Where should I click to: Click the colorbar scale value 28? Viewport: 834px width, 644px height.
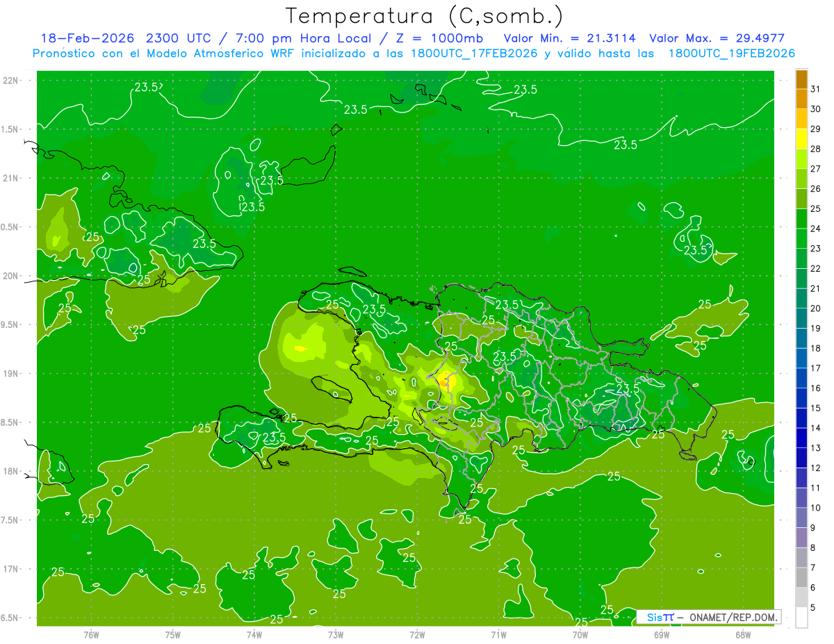tap(816, 149)
